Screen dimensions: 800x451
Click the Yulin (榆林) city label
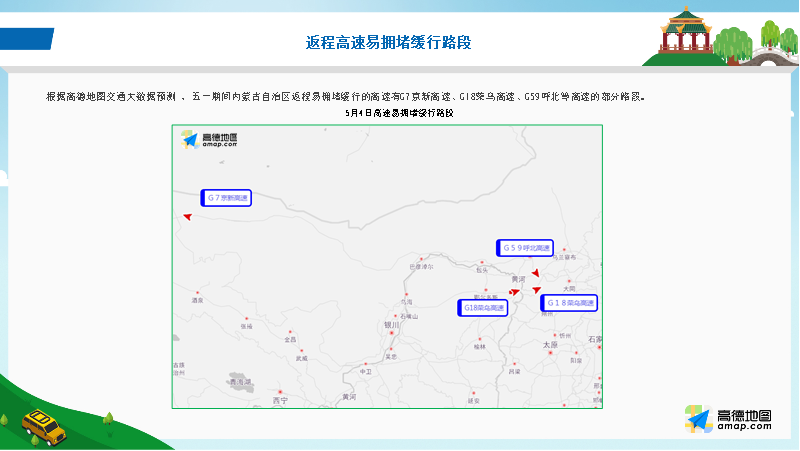click(x=479, y=346)
